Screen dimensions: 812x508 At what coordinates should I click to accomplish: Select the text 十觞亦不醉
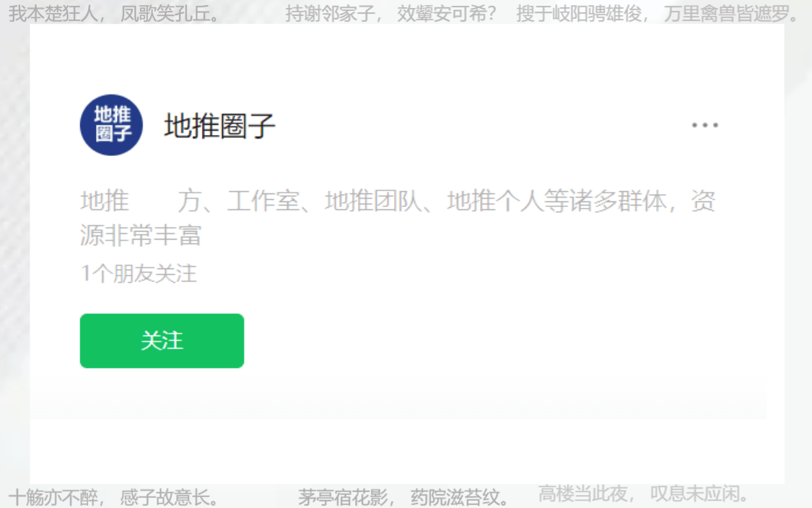53,497
